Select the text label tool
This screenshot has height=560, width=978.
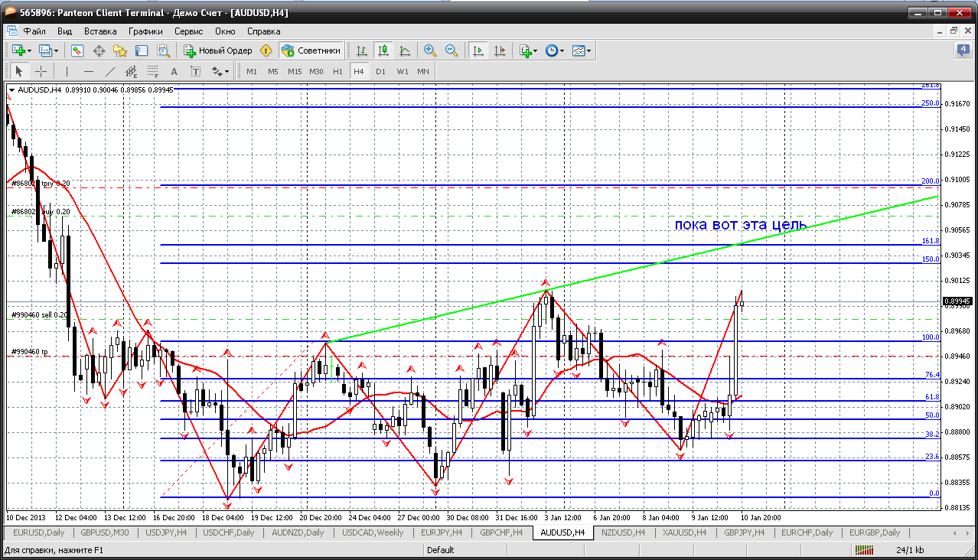195,71
